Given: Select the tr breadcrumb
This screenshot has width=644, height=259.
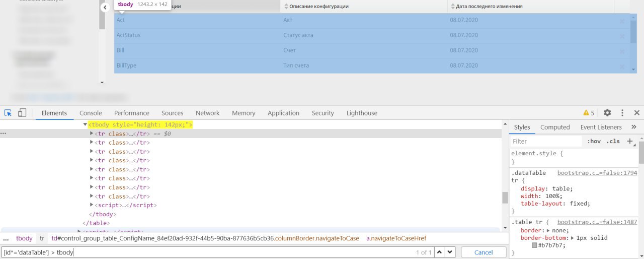Looking at the screenshot, I should click(42, 238).
